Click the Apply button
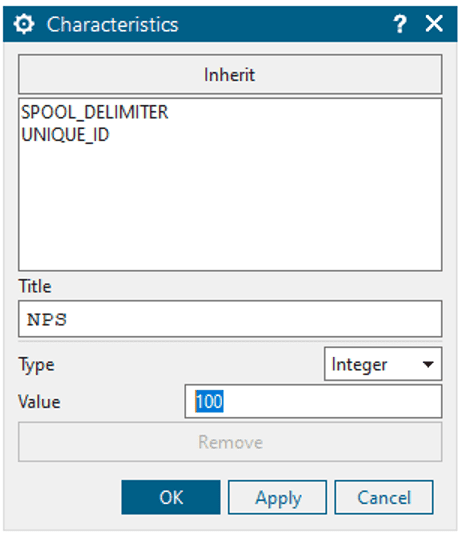The image size is (462, 538). (x=277, y=497)
